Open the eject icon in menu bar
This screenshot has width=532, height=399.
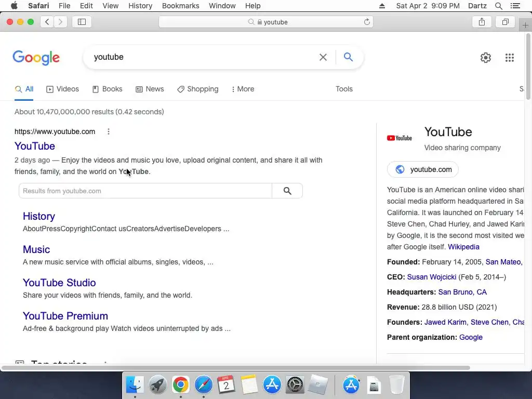(382, 6)
